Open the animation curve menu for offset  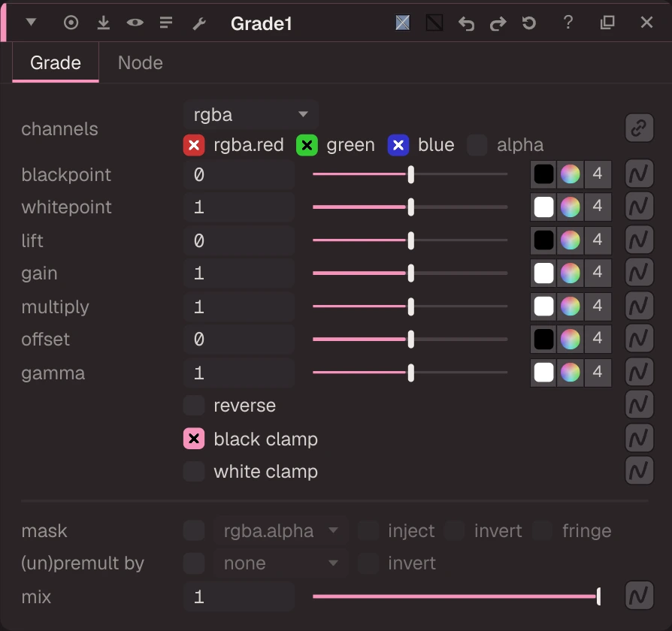(x=639, y=339)
